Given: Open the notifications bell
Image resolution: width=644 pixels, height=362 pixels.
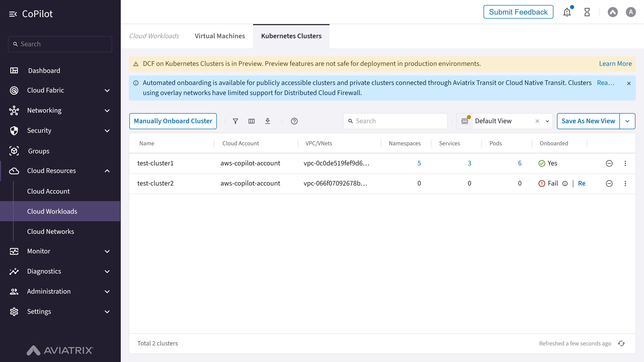Looking at the screenshot, I should [567, 12].
